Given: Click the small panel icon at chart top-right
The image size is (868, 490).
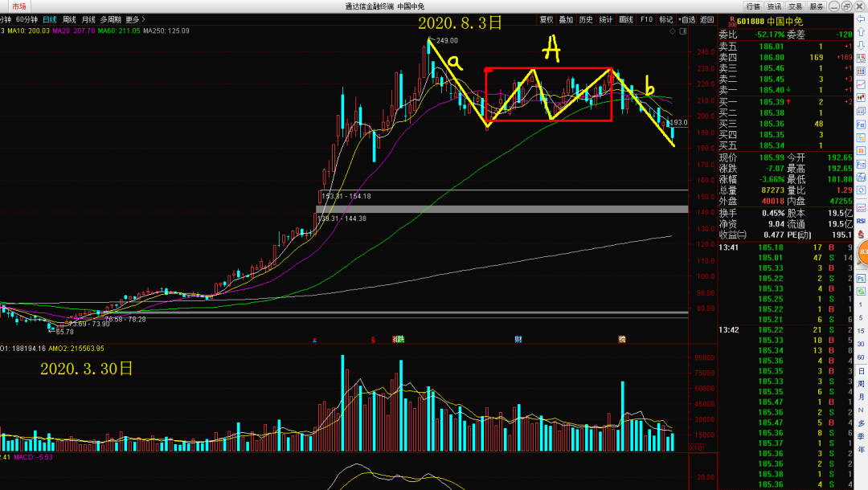Looking at the screenshot, I should point(683,31).
